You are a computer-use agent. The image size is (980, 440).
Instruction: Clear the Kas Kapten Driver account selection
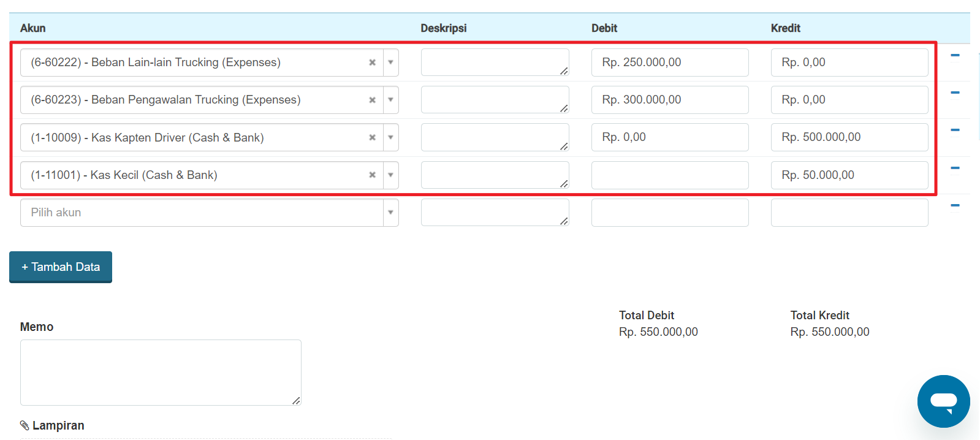click(x=372, y=138)
